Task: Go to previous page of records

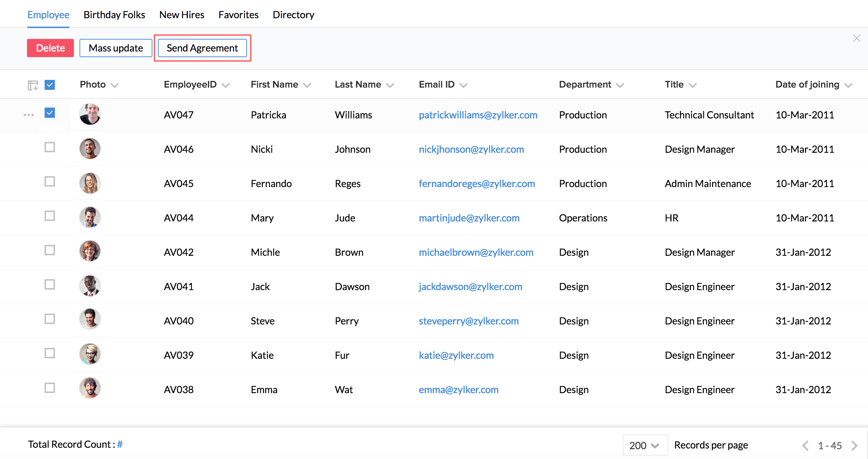Action: pyautogui.click(x=805, y=445)
